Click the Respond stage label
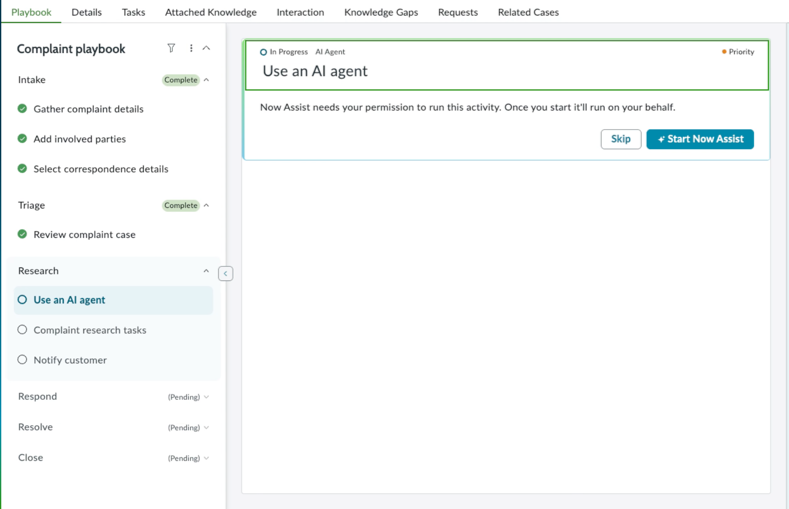The width and height of the screenshot is (789, 509). (x=37, y=396)
